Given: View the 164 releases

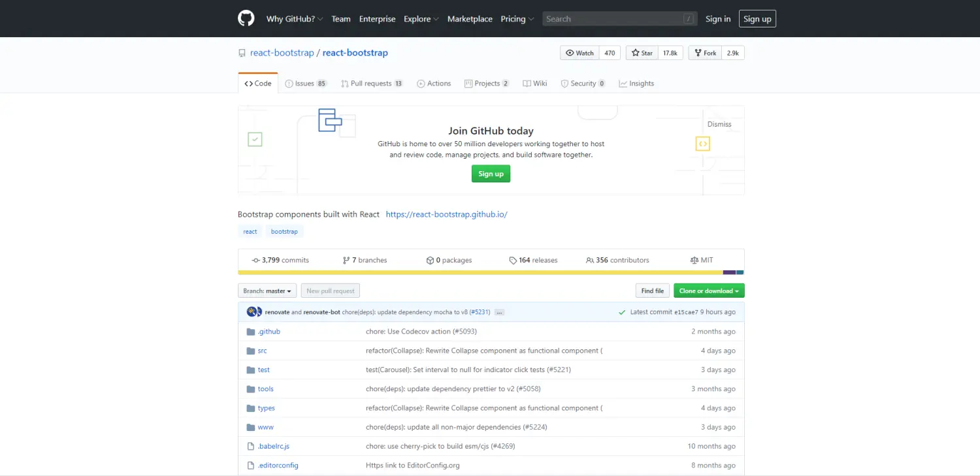Looking at the screenshot, I should point(533,260).
